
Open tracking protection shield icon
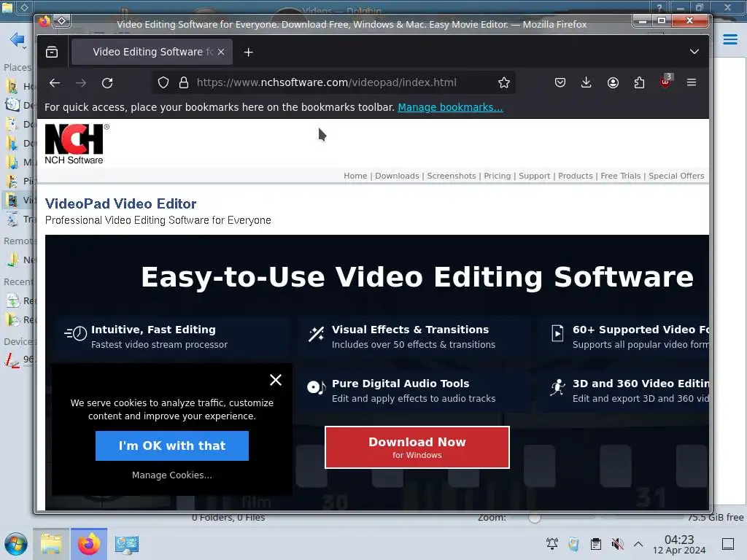coord(163,83)
